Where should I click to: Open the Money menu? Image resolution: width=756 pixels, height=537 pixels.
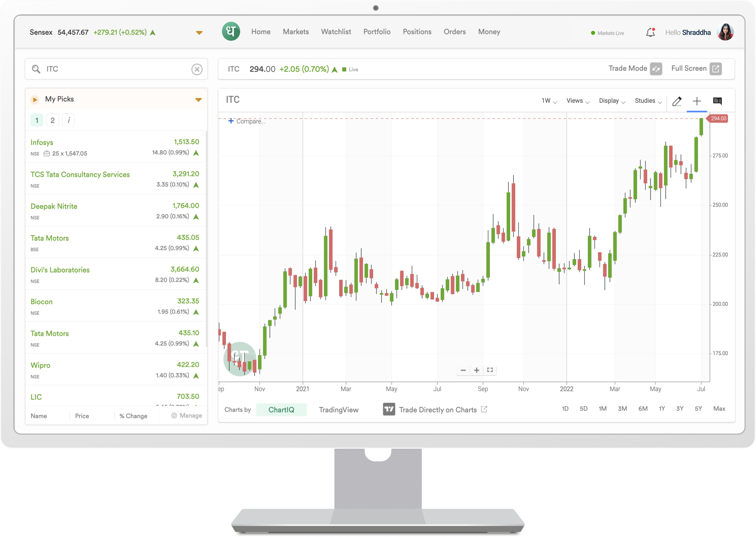click(x=489, y=32)
